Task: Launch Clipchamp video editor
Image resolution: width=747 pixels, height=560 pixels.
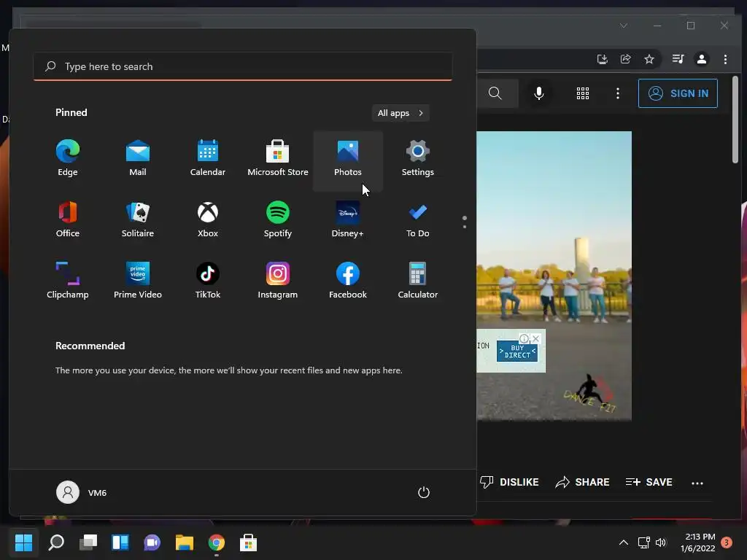Action: point(68,282)
